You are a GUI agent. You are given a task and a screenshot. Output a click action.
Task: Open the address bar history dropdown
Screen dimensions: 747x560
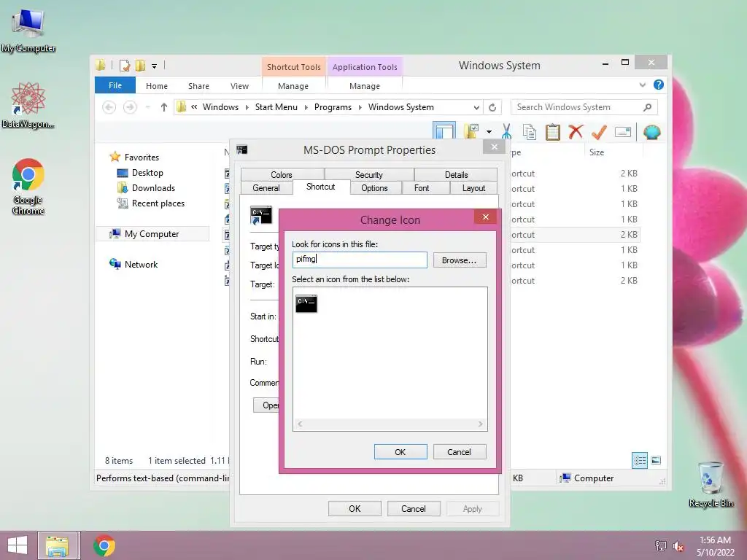(x=476, y=107)
